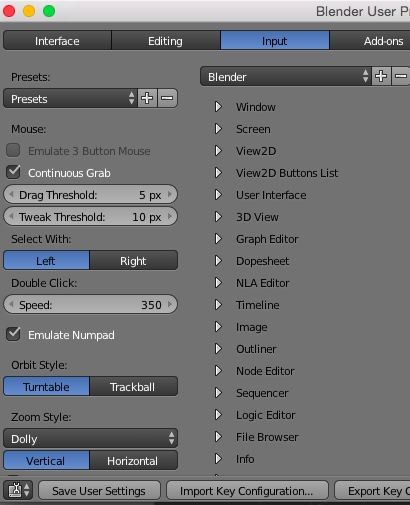Adjust the double click Speed field

pyautogui.click(x=90, y=304)
